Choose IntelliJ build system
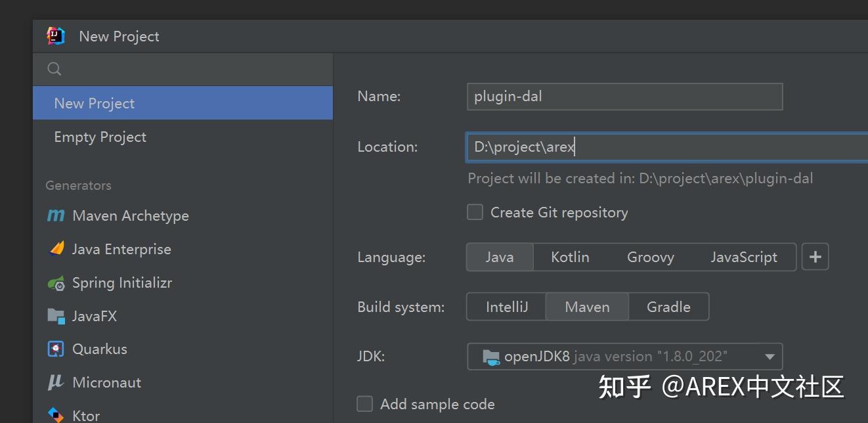 506,307
